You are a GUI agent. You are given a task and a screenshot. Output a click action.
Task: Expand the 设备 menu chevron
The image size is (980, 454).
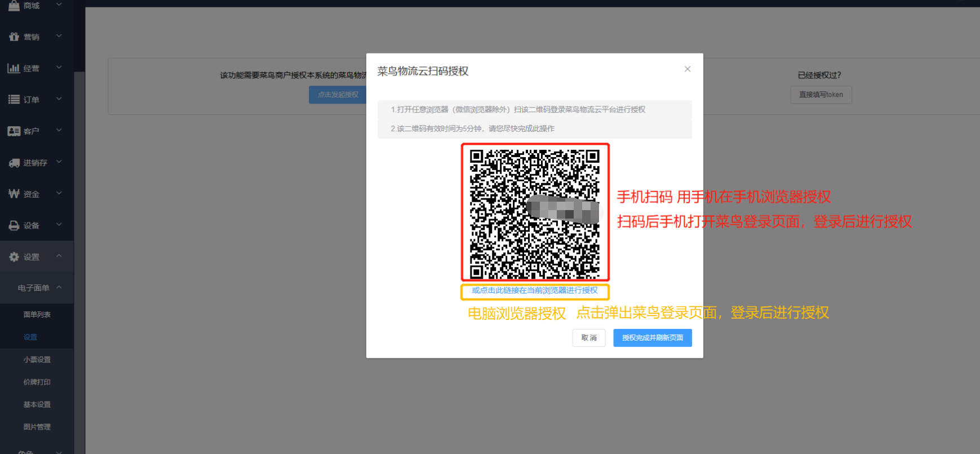point(59,225)
